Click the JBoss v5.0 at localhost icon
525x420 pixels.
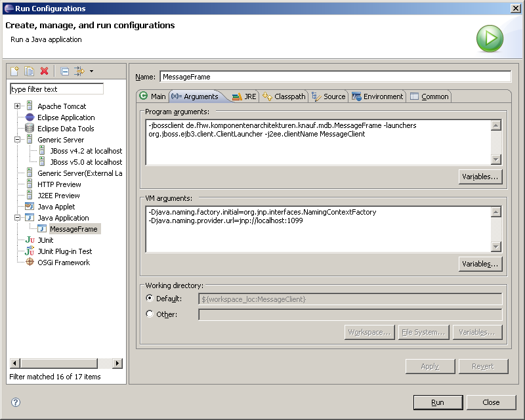tap(42, 161)
